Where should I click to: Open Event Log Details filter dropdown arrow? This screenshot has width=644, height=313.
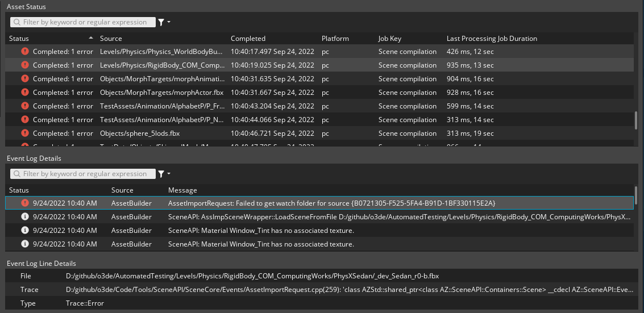click(x=169, y=174)
